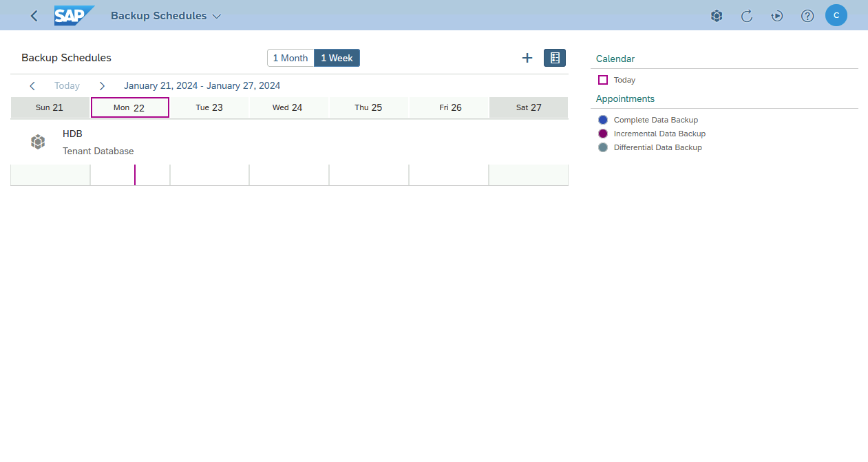The image size is (868, 462).
Task: Click the refresh icon in the header
Action: point(746,15)
